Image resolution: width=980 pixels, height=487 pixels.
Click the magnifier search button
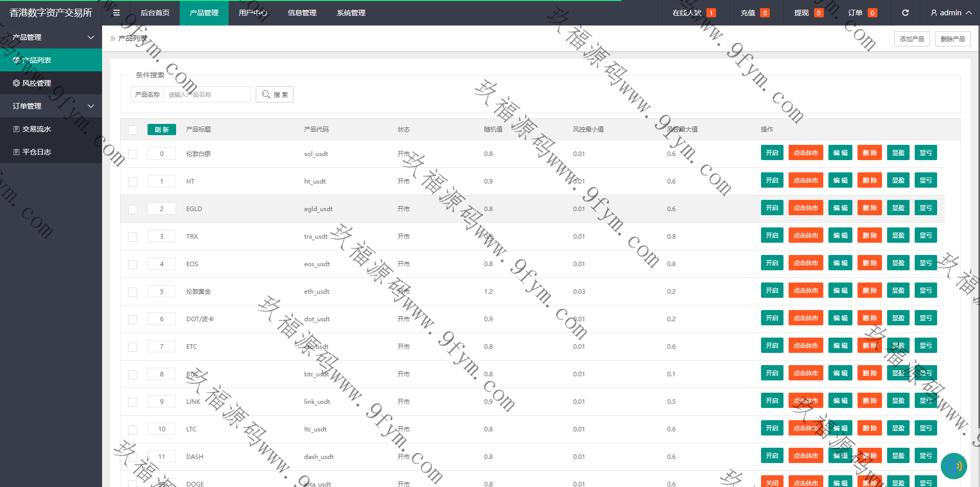[x=275, y=94]
